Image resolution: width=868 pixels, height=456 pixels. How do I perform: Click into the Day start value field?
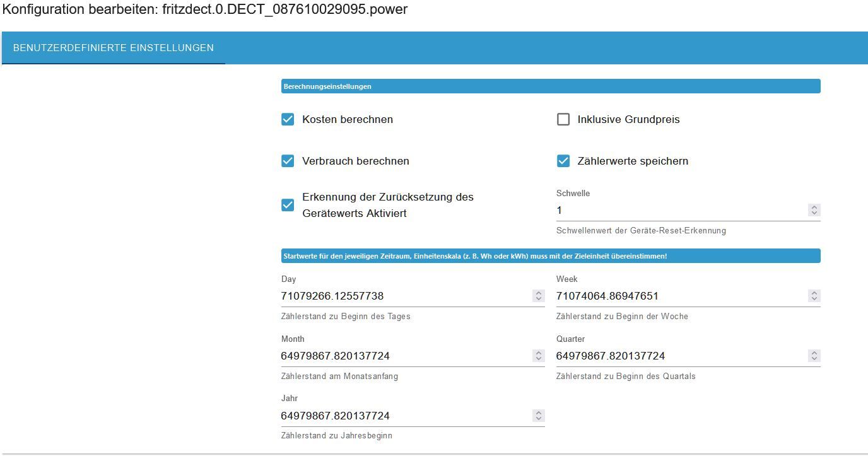pyautogui.click(x=405, y=296)
